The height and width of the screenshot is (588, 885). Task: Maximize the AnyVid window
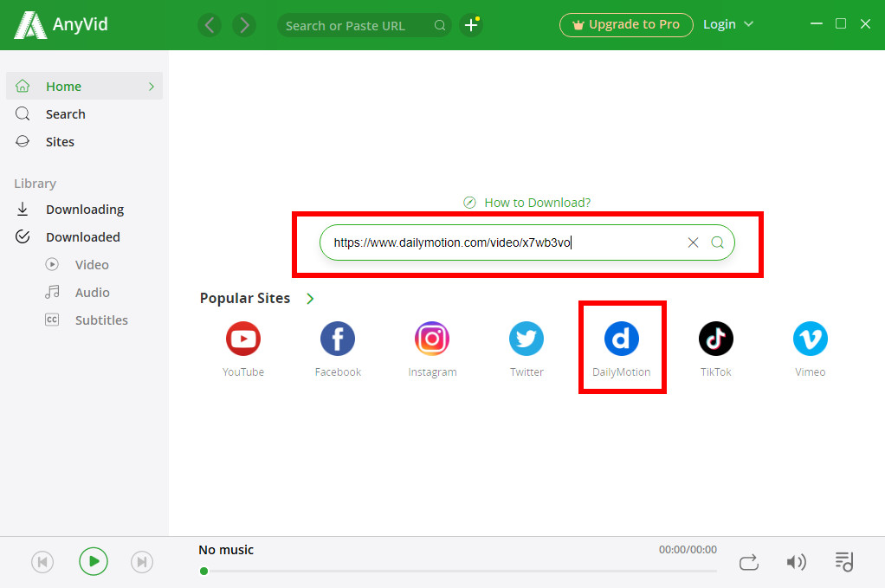841,23
